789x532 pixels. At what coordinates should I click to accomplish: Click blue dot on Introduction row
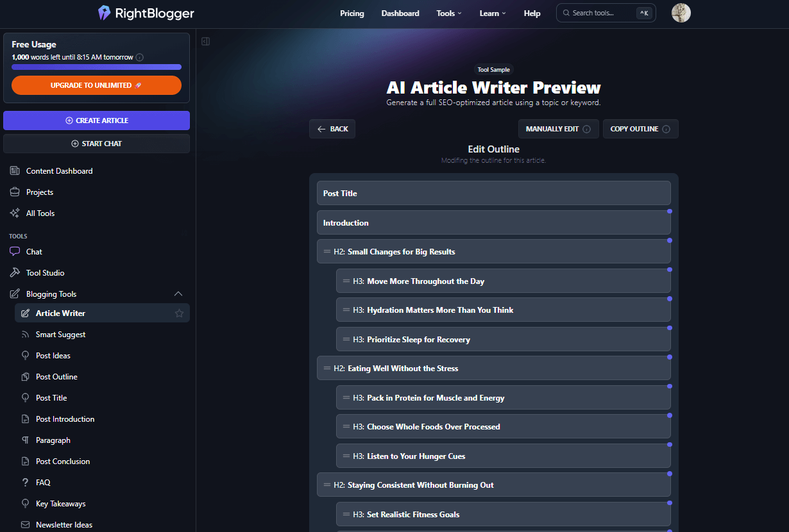[670, 211]
